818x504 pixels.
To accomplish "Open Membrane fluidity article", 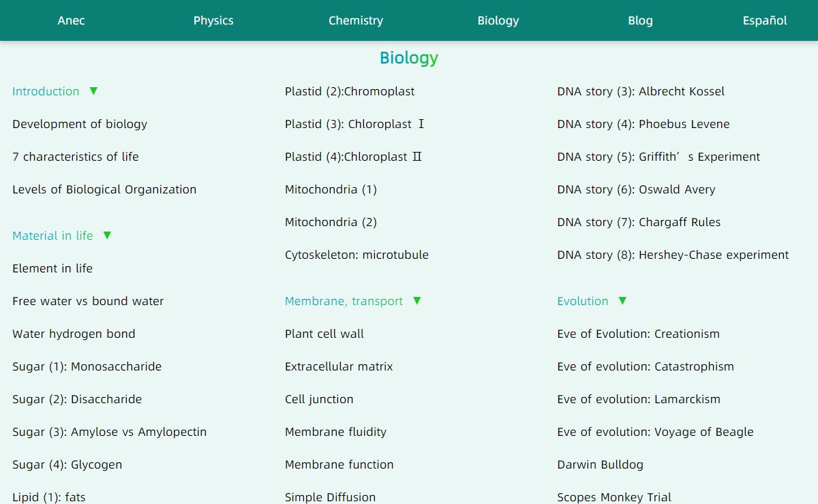I will click(x=335, y=432).
